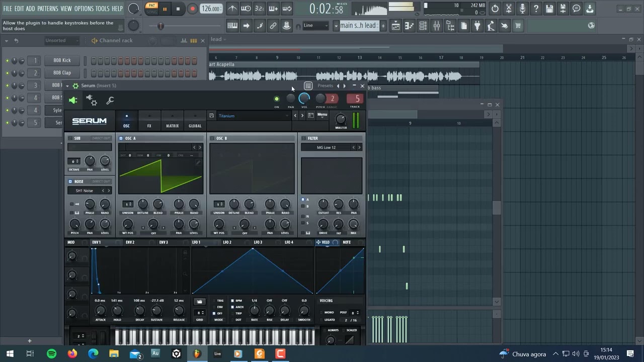Click the link icon in the toolbar
The width and height of the screenshot is (644, 362).
pos(273,26)
